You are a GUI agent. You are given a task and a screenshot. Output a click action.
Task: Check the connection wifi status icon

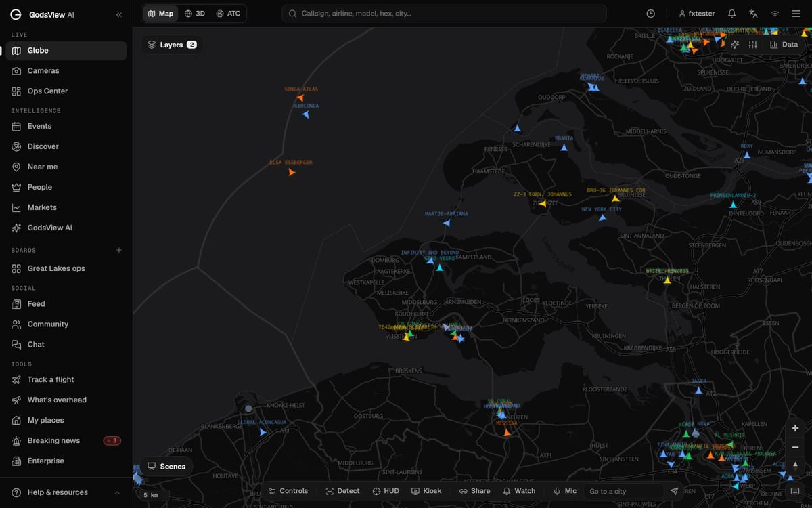click(x=775, y=14)
